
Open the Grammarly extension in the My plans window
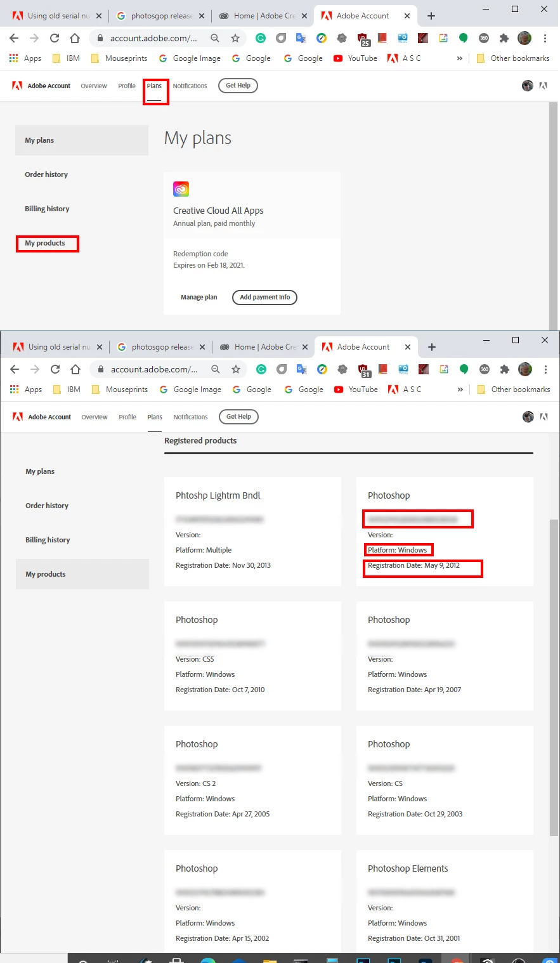click(x=260, y=38)
